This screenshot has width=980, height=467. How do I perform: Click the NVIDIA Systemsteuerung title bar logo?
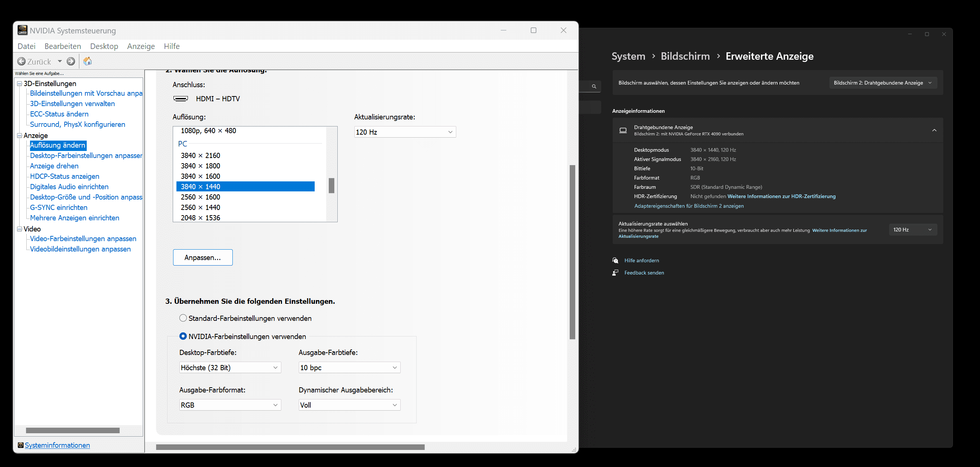pos(23,30)
